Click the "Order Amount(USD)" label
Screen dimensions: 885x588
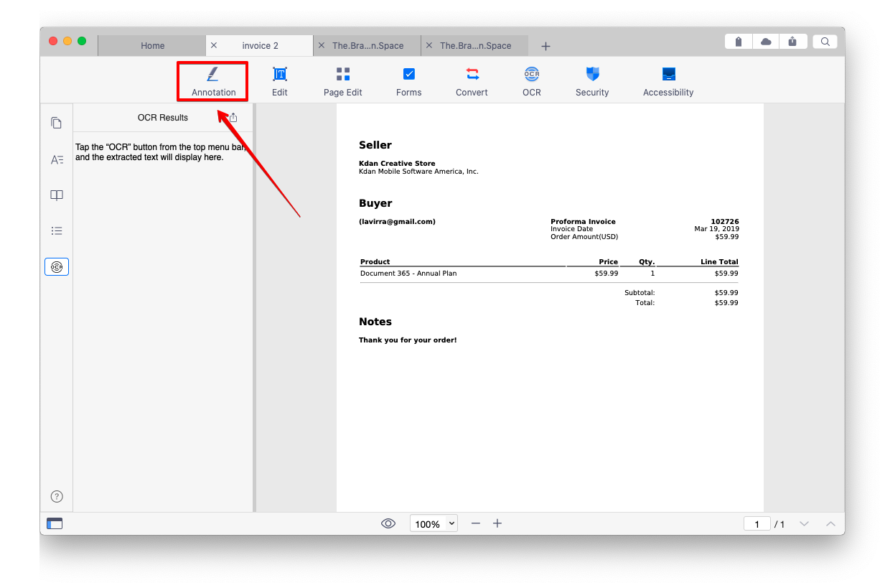point(584,237)
